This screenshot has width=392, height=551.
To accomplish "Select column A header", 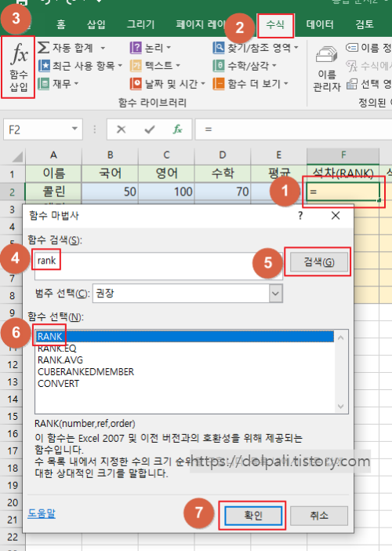I will 53,155.
